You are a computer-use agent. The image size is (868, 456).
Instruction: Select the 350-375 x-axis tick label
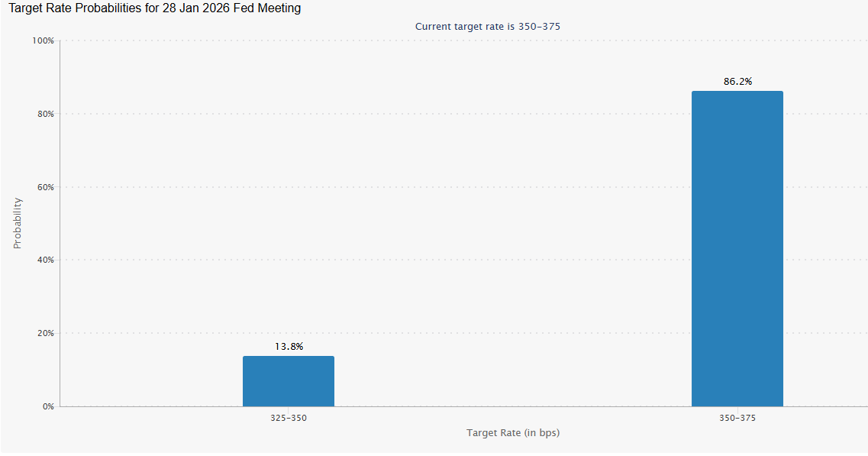point(737,419)
